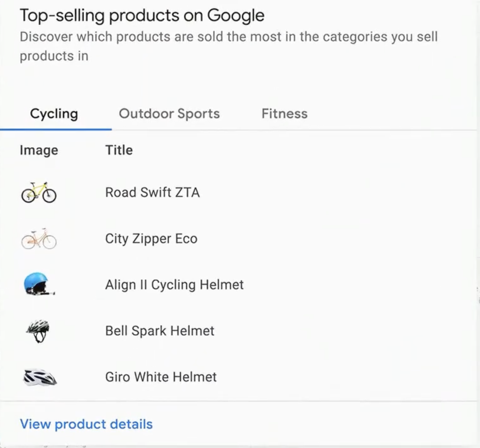Open View product details

point(86,424)
